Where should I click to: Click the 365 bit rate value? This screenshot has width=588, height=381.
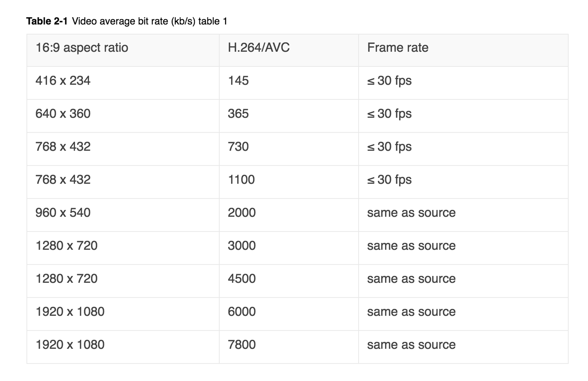[238, 114]
